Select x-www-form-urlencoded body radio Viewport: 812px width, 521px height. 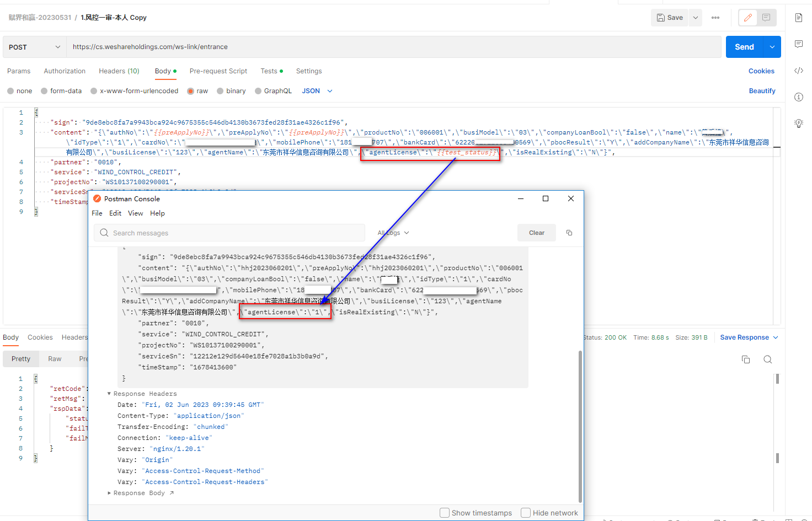point(94,91)
